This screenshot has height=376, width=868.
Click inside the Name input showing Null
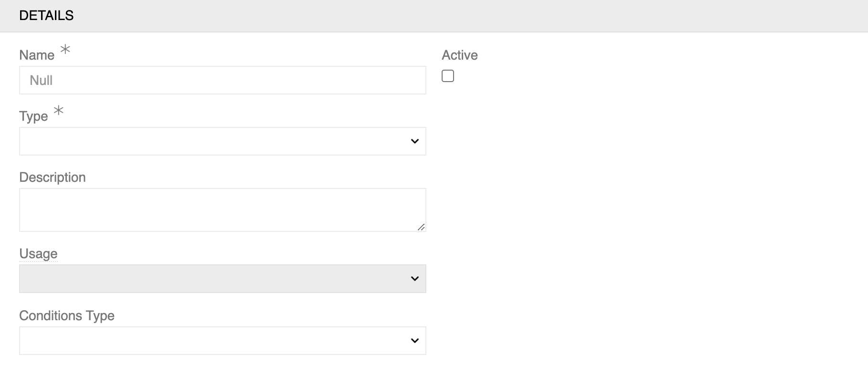[x=222, y=80]
